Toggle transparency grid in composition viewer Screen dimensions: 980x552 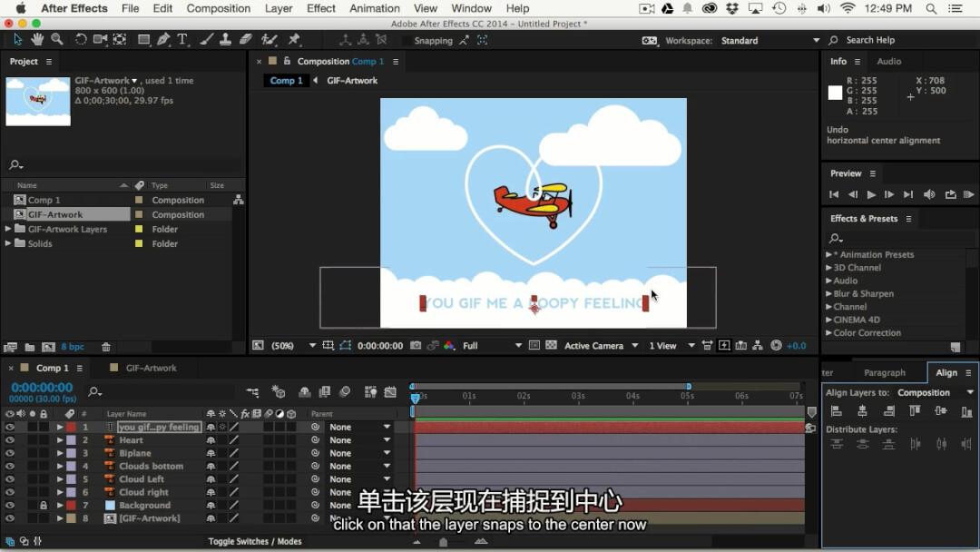551,345
